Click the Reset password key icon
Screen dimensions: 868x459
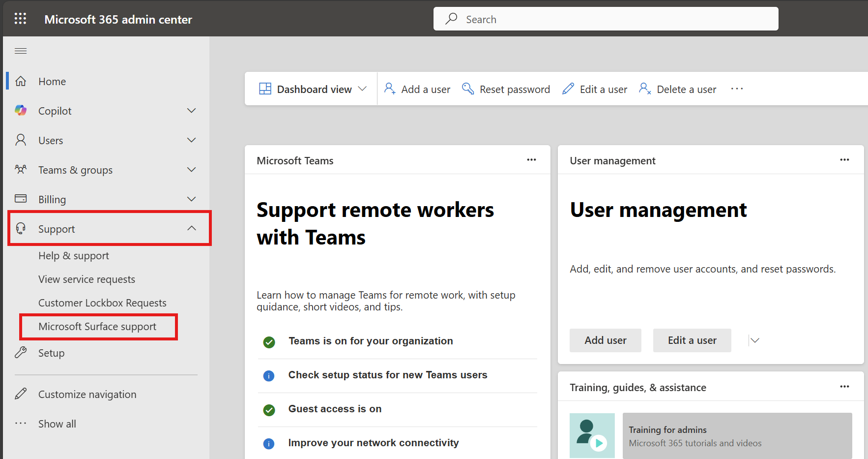(467, 89)
